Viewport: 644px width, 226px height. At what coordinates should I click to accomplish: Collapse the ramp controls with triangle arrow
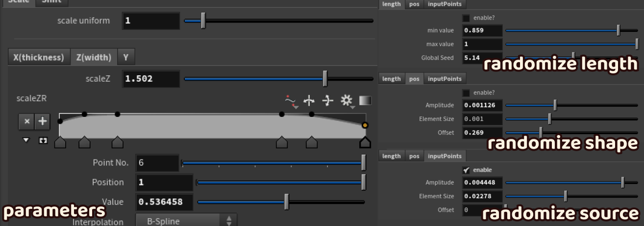pos(26,140)
